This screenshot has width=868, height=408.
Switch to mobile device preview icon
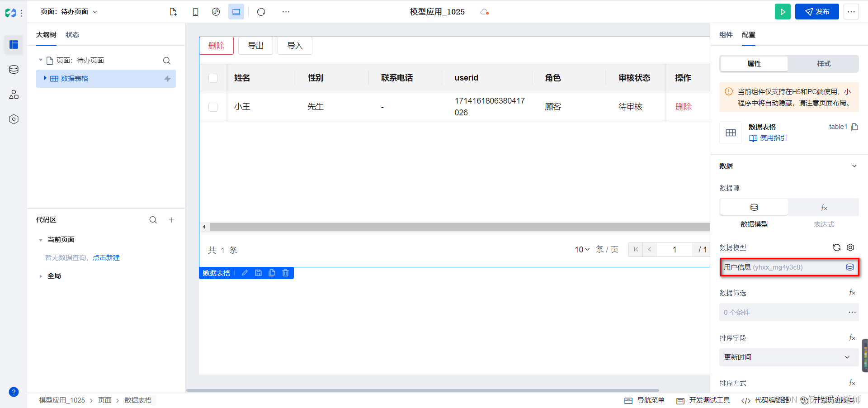pyautogui.click(x=195, y=12)
